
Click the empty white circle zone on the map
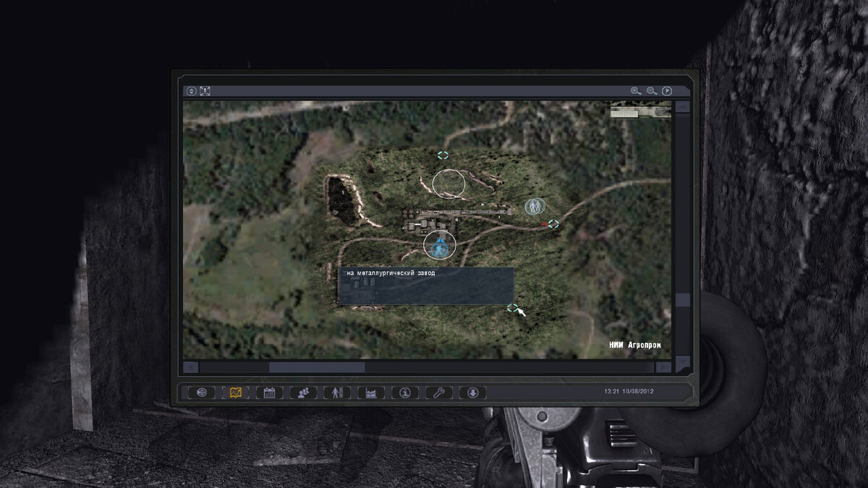coord(448,184)
